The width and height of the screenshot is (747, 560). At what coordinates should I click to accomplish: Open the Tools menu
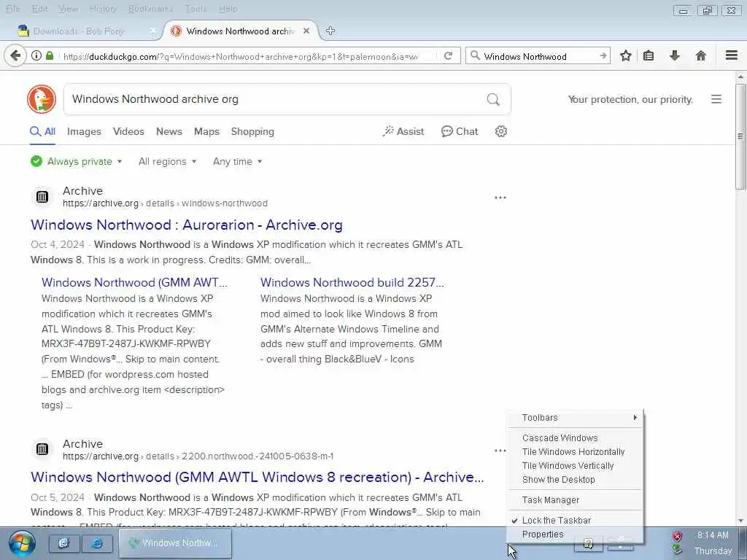point(196,9)
